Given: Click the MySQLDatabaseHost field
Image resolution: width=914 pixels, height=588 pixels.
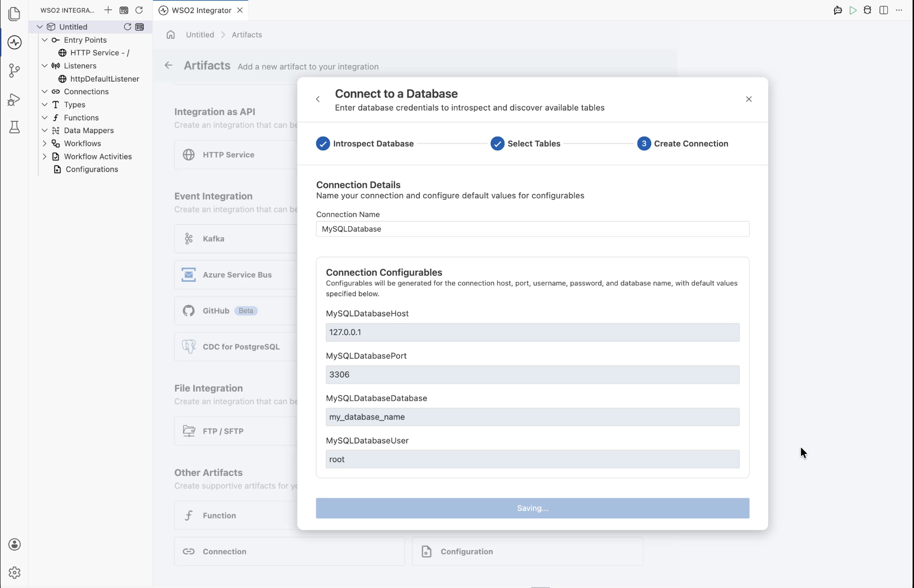Looking at the screenshot, I should click(533, 332).
